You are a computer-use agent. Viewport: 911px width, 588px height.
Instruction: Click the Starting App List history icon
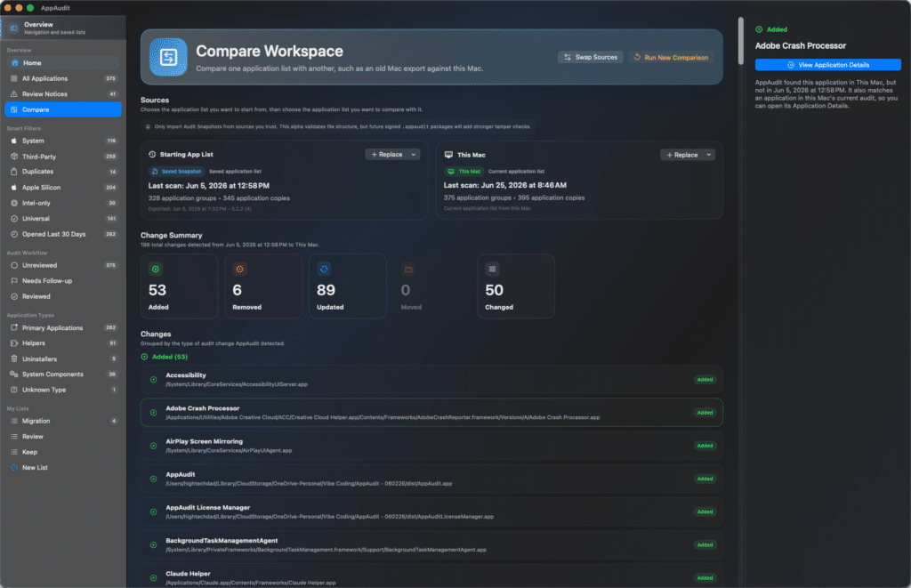(x=152, y=155)
